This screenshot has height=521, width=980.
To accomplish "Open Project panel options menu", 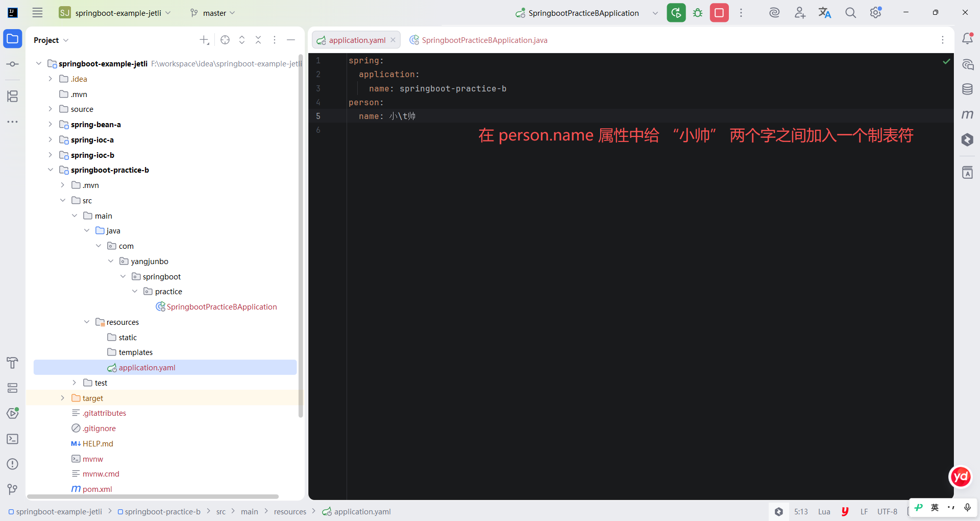I will click(x=275, y=40).
